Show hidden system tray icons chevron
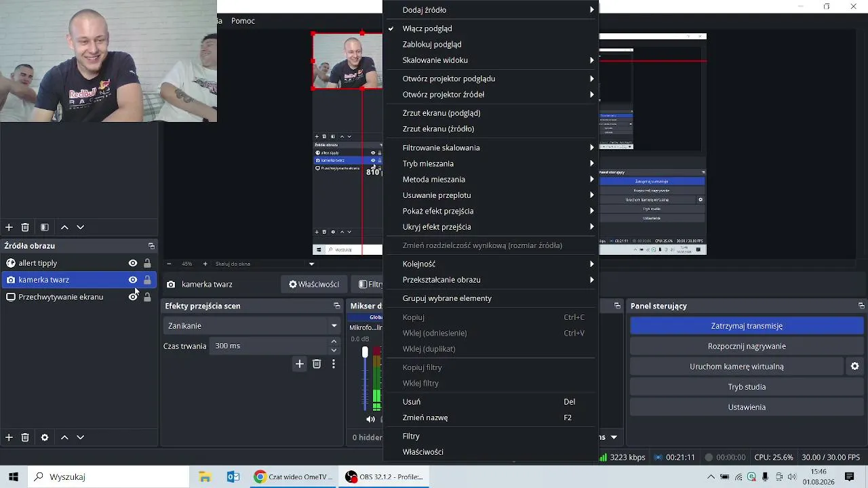868x488 pixels. pyautogui.click(x=711, y=477)
